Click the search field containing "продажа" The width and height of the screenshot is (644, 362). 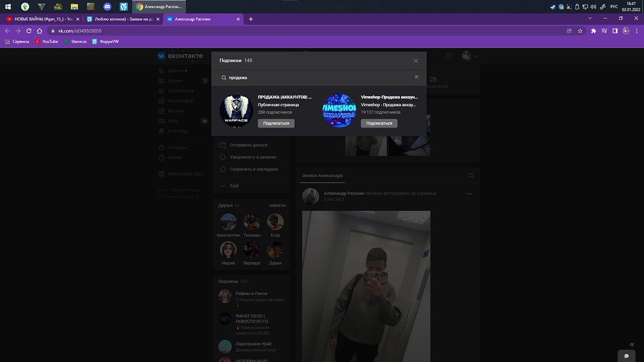[x=314, y=77]
